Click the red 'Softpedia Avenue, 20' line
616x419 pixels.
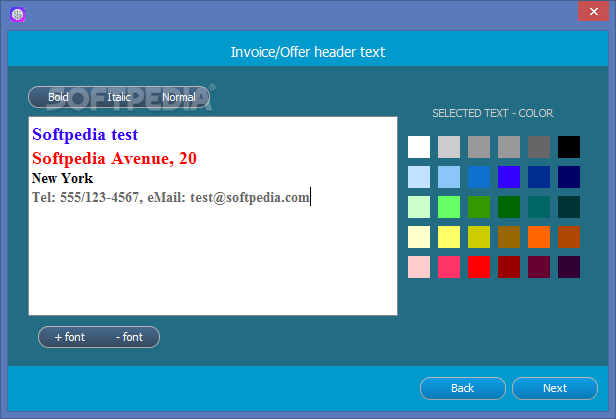114,159
